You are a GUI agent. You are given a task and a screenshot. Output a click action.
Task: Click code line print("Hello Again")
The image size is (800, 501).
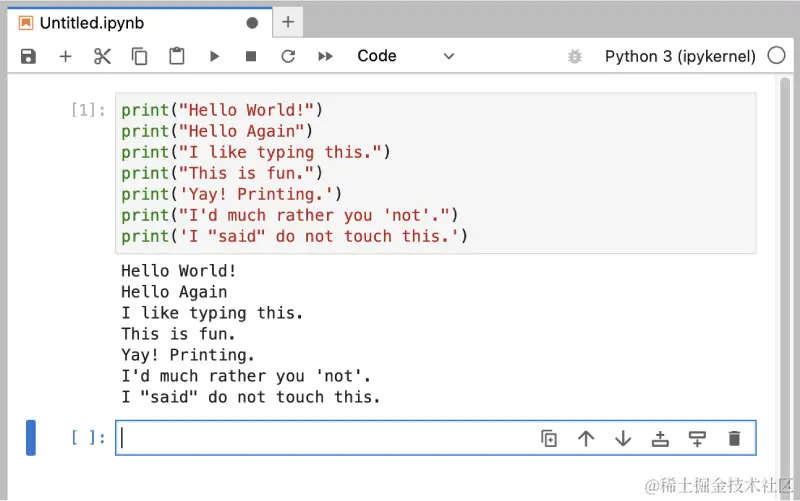tap(217, 131)
